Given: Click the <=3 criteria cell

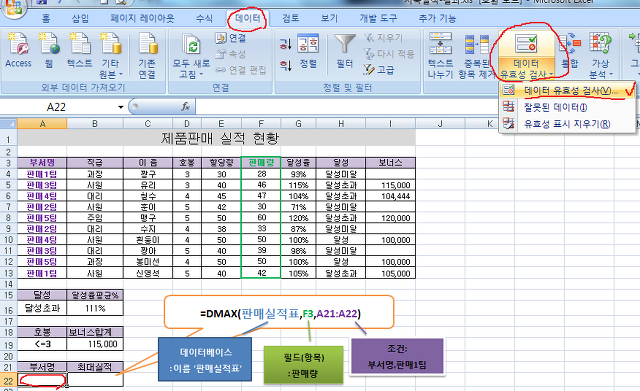Looking at the screenshot, I should pos(42,344).
